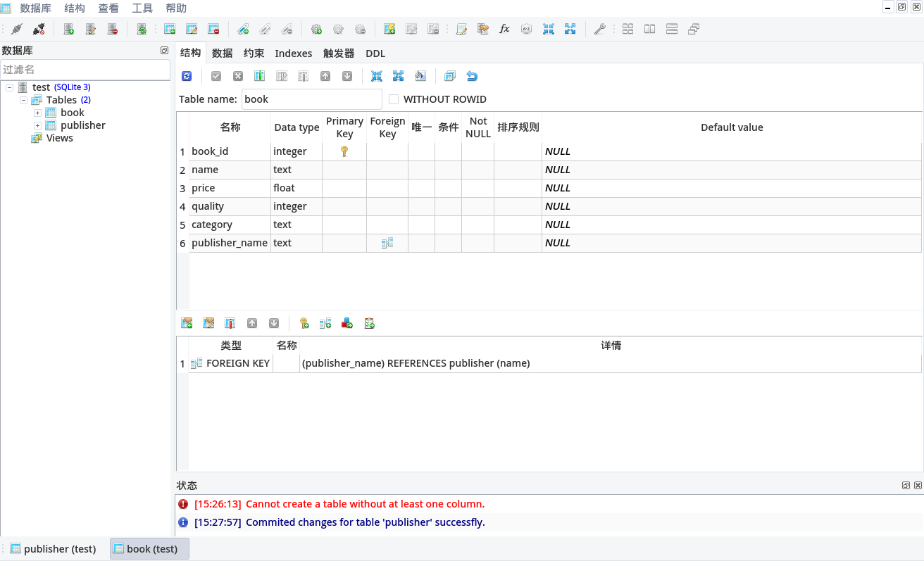Click the import data into table icon

pos(377,76)
